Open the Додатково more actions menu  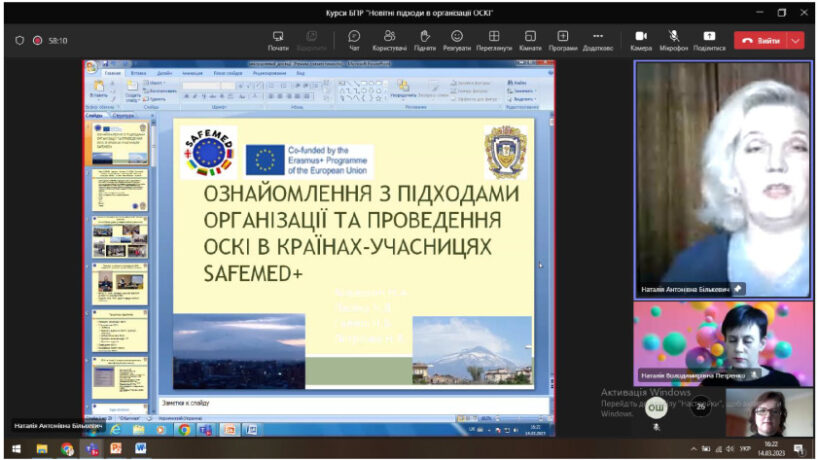tap(598, 38)
